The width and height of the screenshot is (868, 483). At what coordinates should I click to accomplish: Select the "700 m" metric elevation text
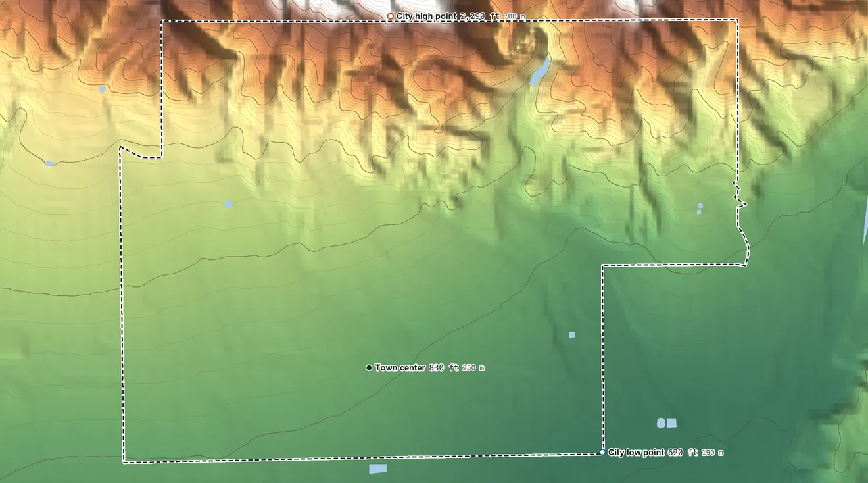pyautogui.click(x=514, y=16)
